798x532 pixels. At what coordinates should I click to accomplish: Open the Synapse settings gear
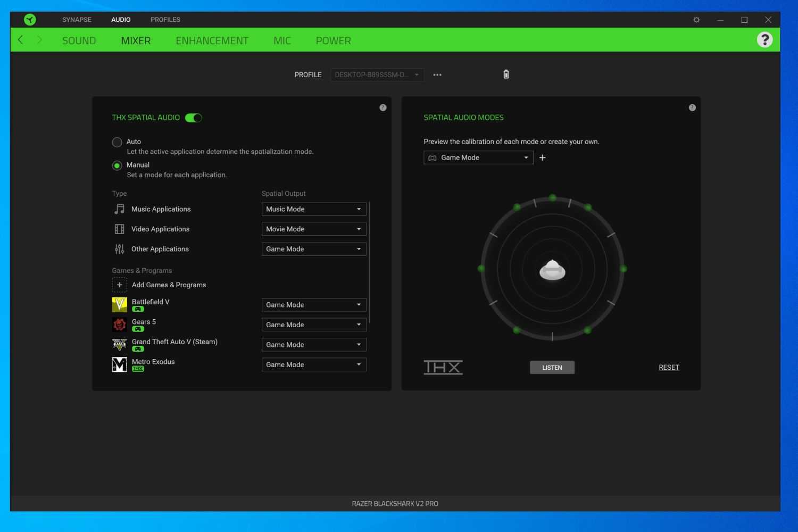click(x=696, y=20)
